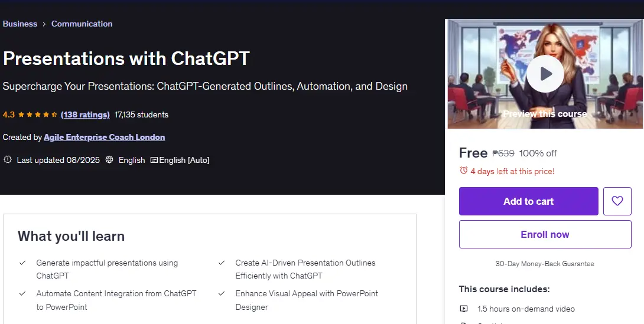
Task: Add course to wishlist heart icon
Action: 617,201
